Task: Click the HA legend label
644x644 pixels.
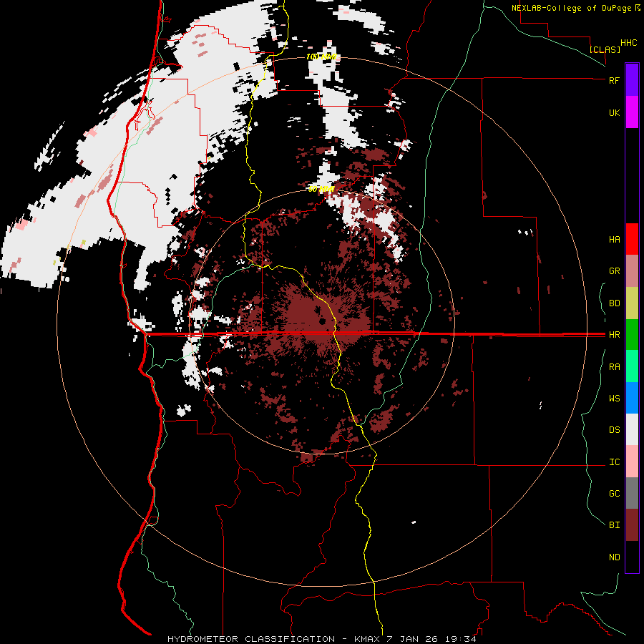Action: point(614,240)
